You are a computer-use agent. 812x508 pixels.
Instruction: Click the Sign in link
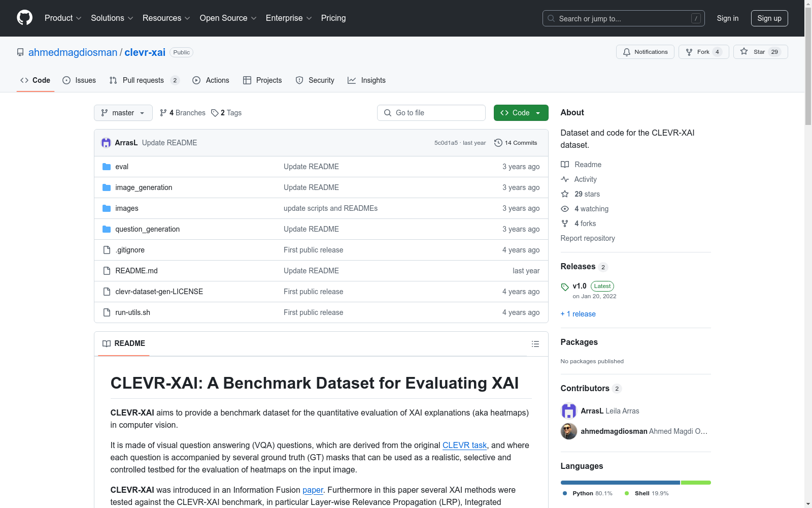728,18
